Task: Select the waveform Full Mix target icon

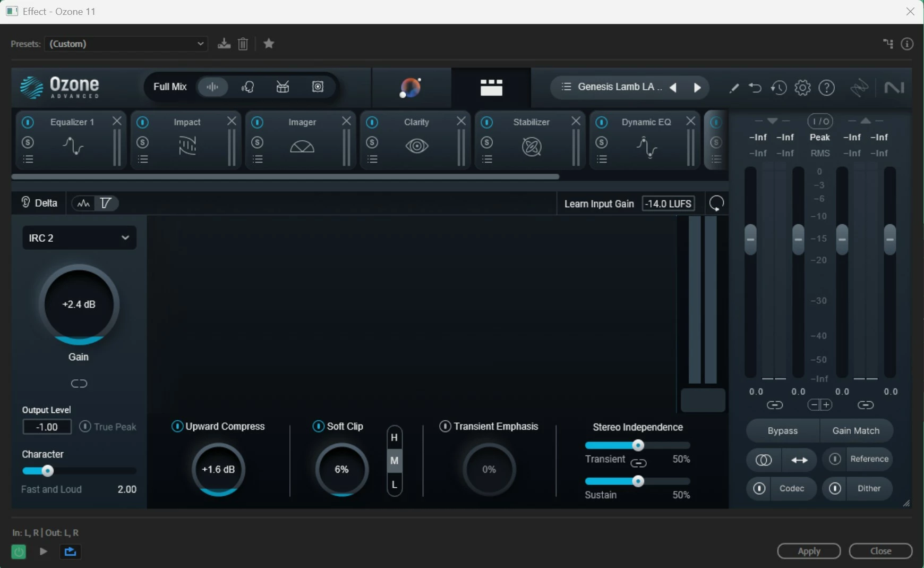Action: coord(212,87)
